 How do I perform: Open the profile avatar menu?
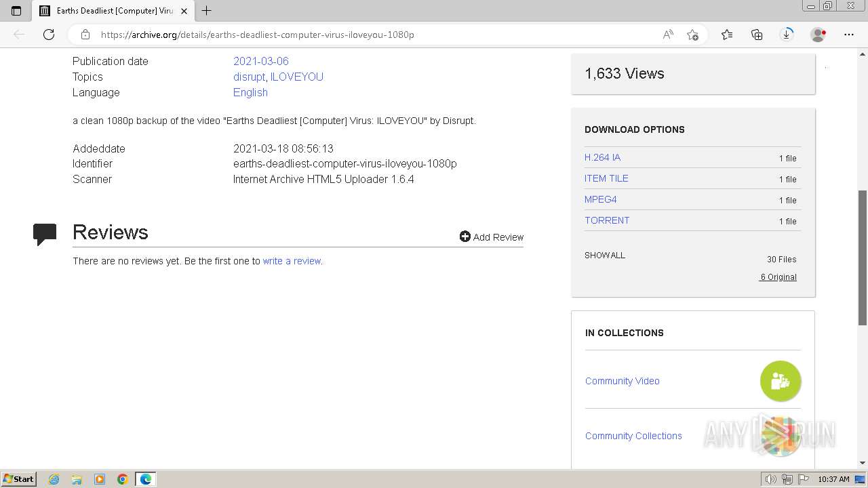point(818,35)
